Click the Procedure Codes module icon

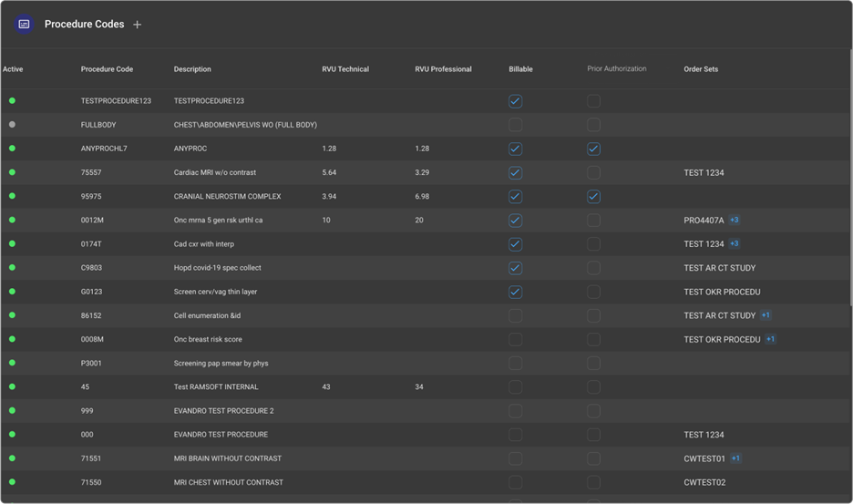tap(25, 25)
